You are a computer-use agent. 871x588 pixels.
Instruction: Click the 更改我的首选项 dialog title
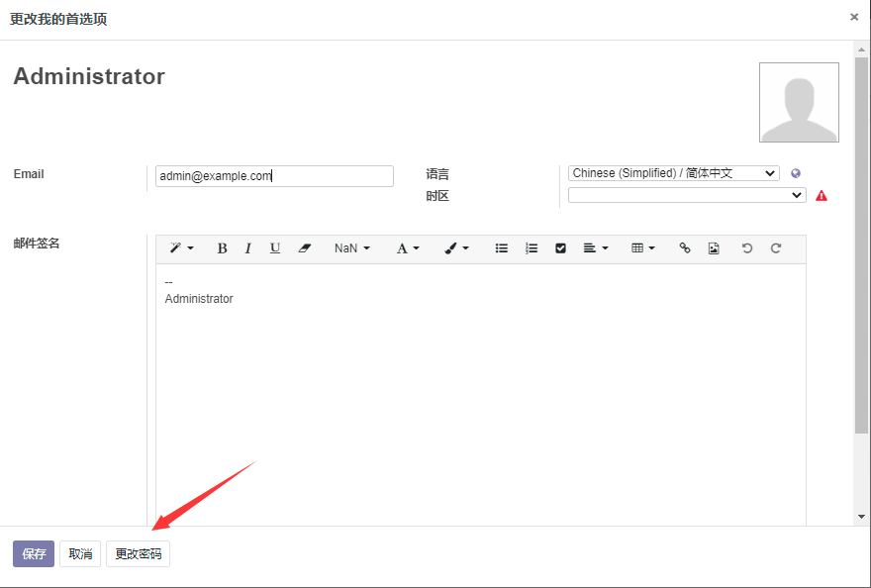click(x=58, y=19)
